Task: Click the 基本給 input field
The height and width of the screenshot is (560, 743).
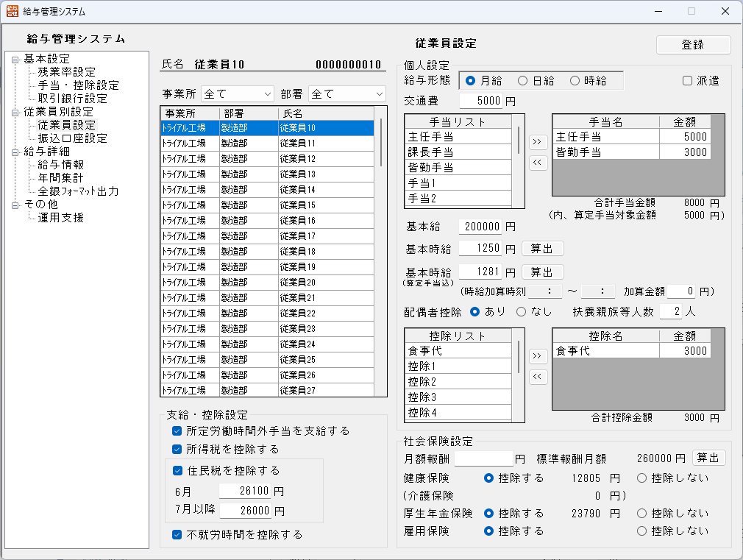Action: click(480, 226)
